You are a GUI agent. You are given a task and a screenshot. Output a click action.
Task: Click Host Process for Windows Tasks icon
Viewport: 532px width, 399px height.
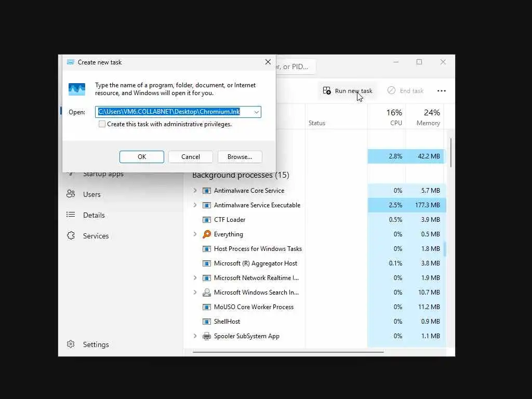tap(207, 249)
